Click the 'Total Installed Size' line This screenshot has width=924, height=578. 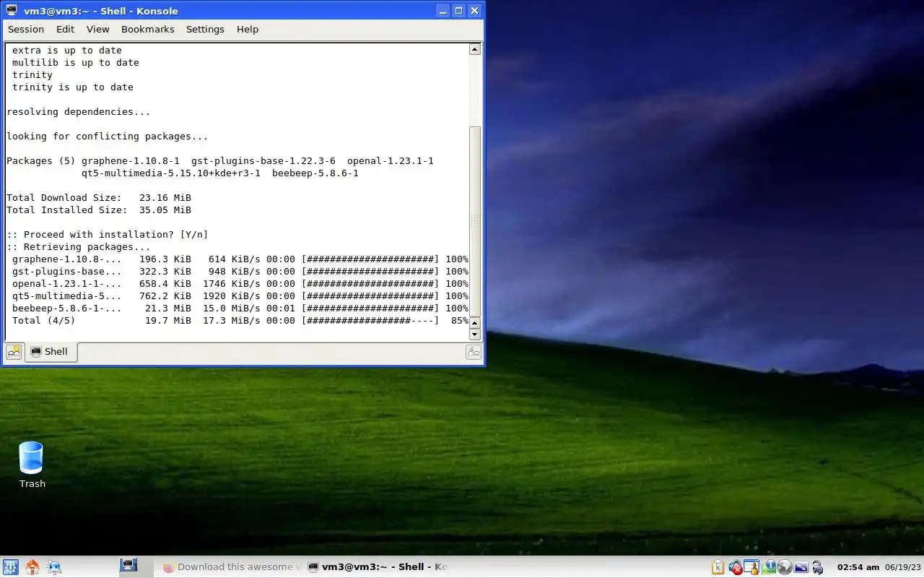(x=99, y=210)
